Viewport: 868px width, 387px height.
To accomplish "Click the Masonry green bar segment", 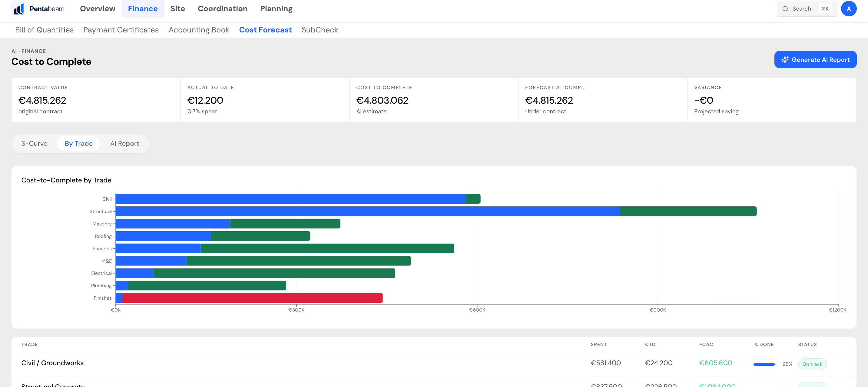I will [x=285, y=224].
